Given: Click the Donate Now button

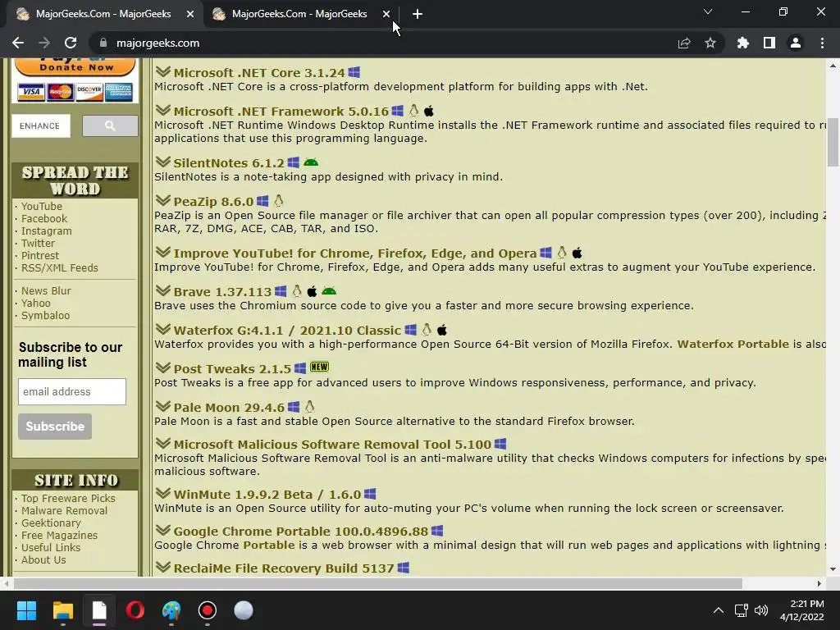Looking at the screenshot, I should pyautogui.click(x=75, y=67).
